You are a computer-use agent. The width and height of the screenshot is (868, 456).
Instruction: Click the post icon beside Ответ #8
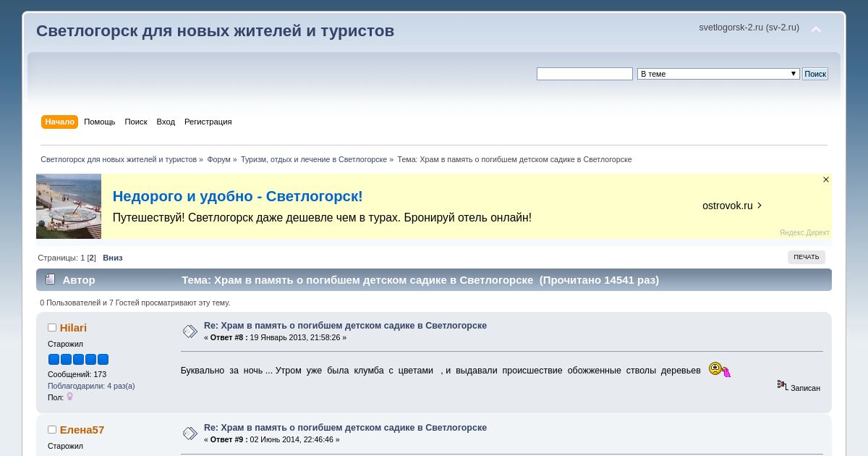190,332
